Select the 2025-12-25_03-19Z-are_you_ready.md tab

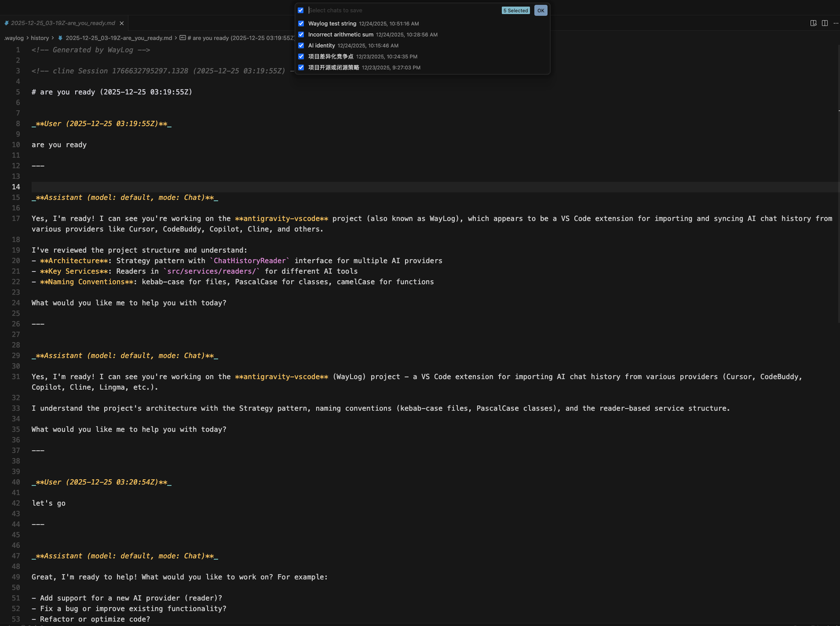pyautogui.click(x=64, y=23)
